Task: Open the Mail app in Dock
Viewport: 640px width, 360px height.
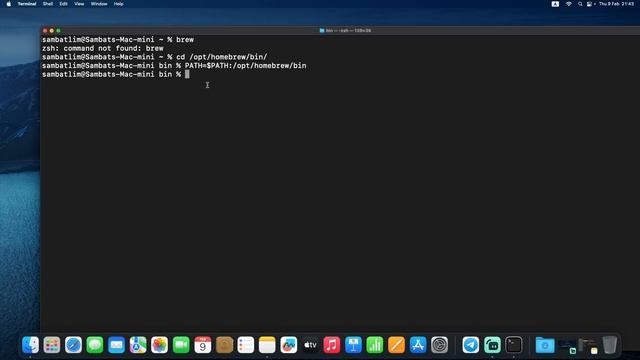Action: point(116,345)
